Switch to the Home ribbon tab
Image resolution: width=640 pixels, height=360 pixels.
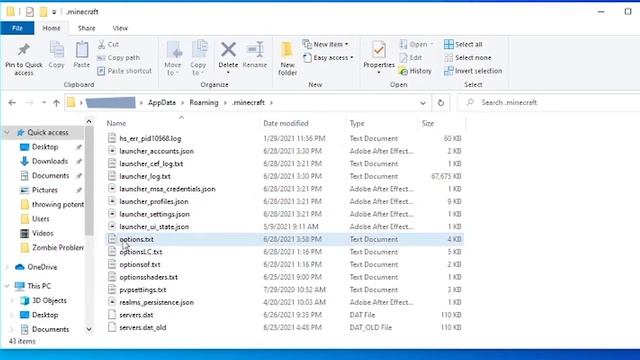(51, 28)
